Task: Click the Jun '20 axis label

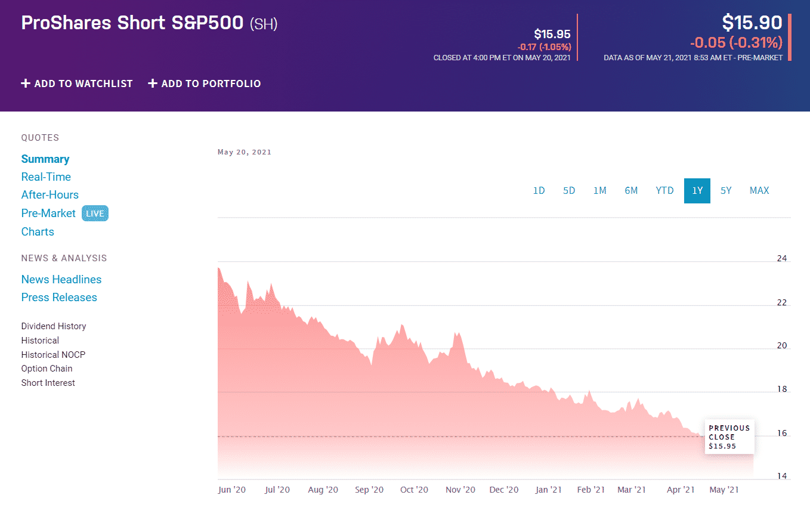Action: 232,490
